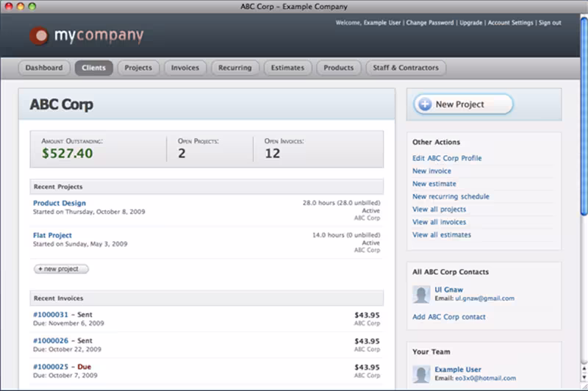588x391 pixels.
Task: Open the Product Design project
Action: pyautogui.click(x=60, y=203)
